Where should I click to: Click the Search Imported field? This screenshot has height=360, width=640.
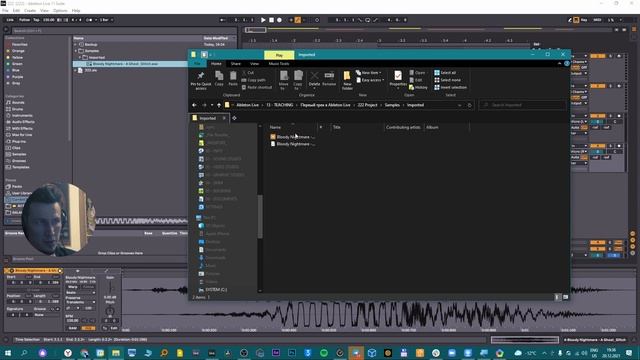522,105
